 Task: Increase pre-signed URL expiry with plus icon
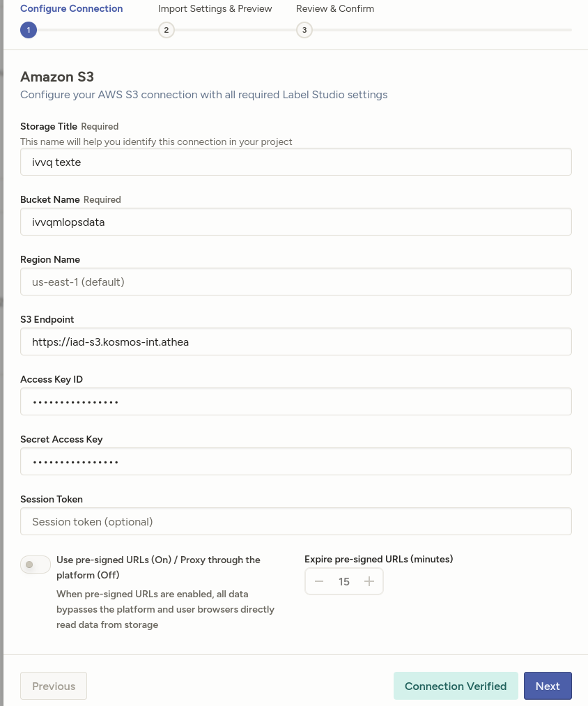[369, 581]
